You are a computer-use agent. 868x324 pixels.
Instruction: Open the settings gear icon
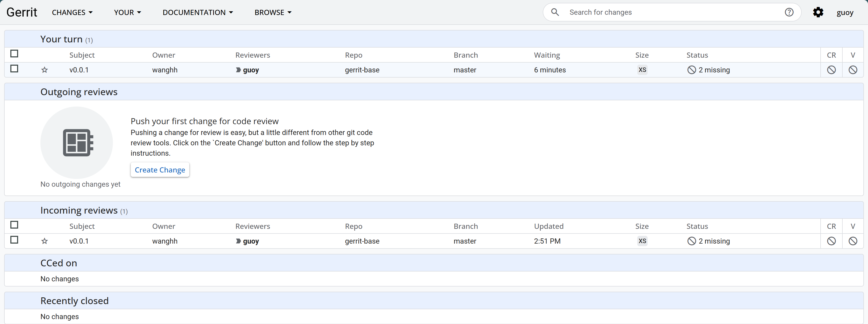click(x=818, y=12)
